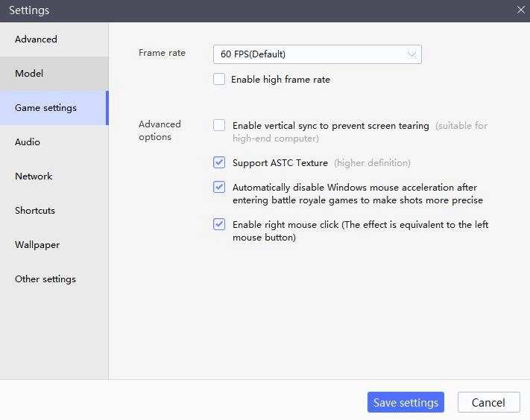
Task: Go to the Audio settings tab
Action: (28, 142)
